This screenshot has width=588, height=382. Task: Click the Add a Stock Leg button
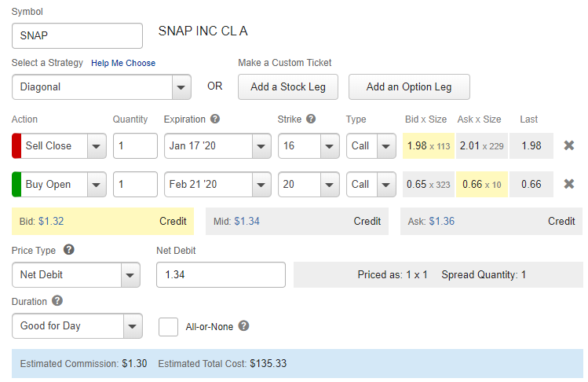click(x=288, y=86)
